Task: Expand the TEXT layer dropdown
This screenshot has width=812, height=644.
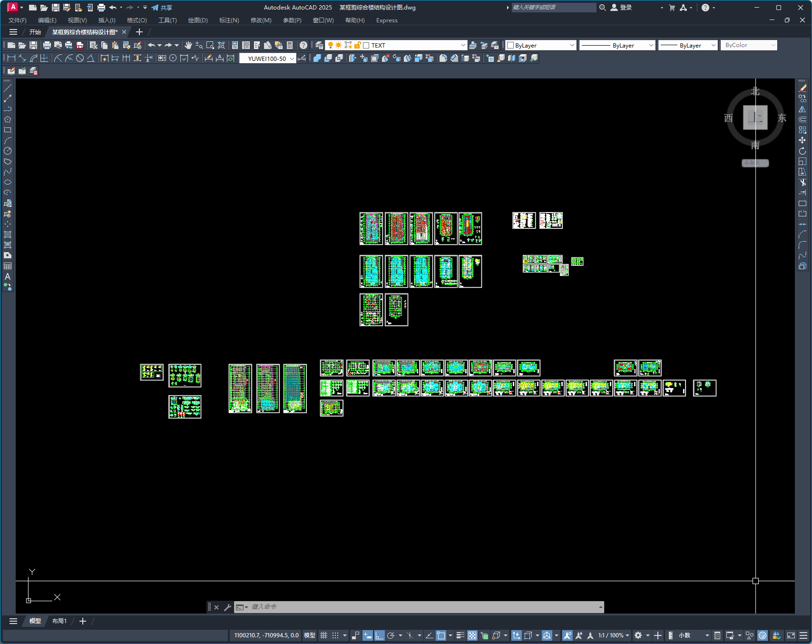Action: click(x=463, y=45)
